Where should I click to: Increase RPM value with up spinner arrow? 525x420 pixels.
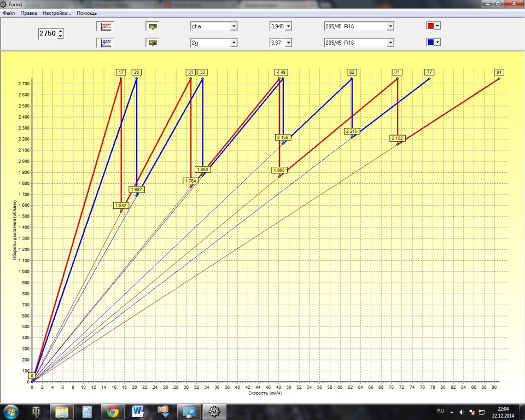(x=60, y=31)
